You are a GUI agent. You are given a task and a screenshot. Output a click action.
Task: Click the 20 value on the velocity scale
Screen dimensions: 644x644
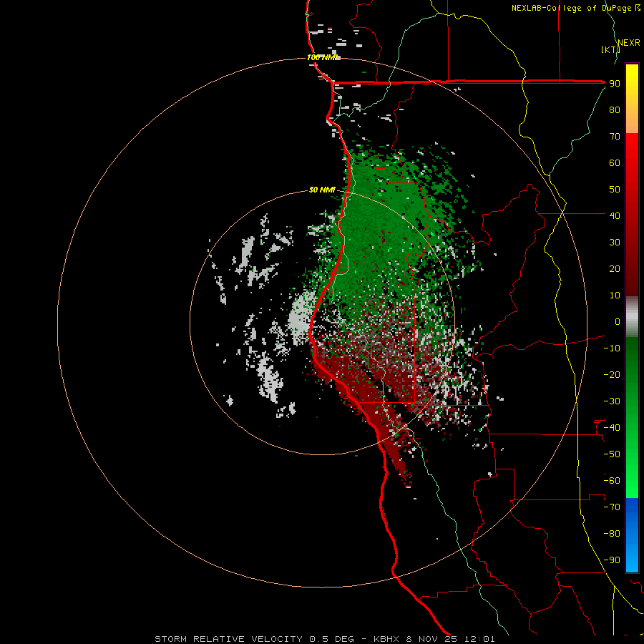point(615,268)
